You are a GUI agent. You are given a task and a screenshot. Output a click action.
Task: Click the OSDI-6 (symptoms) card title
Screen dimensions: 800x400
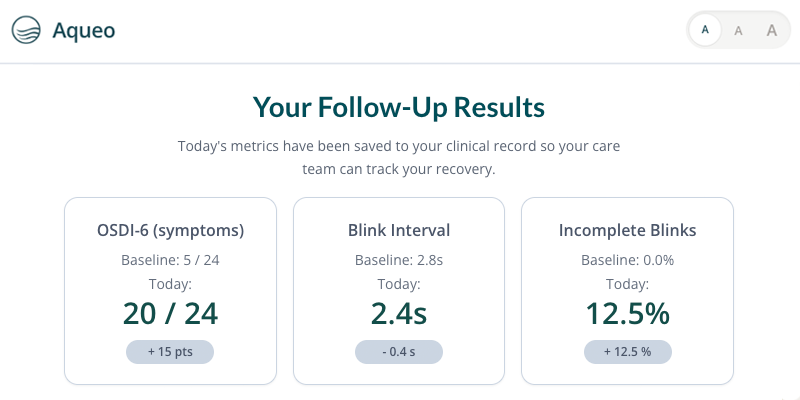170,230
